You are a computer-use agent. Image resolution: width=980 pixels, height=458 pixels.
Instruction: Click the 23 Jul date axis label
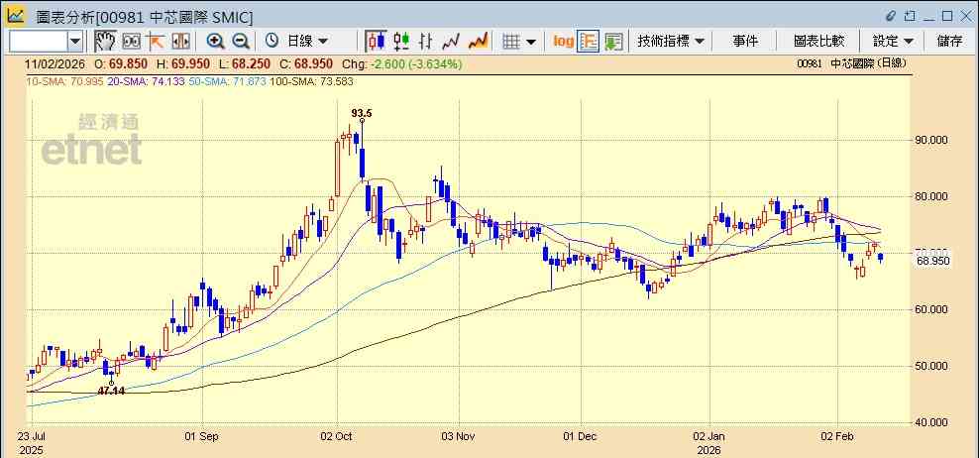31,435
